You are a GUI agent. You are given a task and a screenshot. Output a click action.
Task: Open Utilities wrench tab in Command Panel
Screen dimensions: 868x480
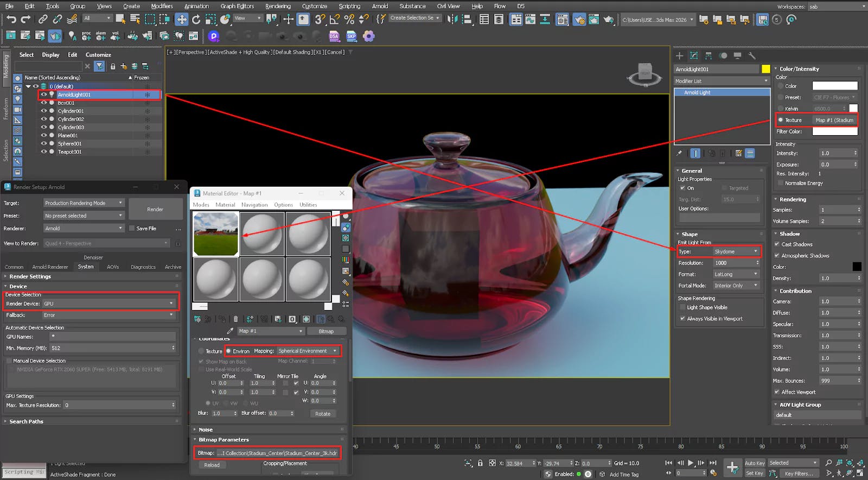click(752, 55)
